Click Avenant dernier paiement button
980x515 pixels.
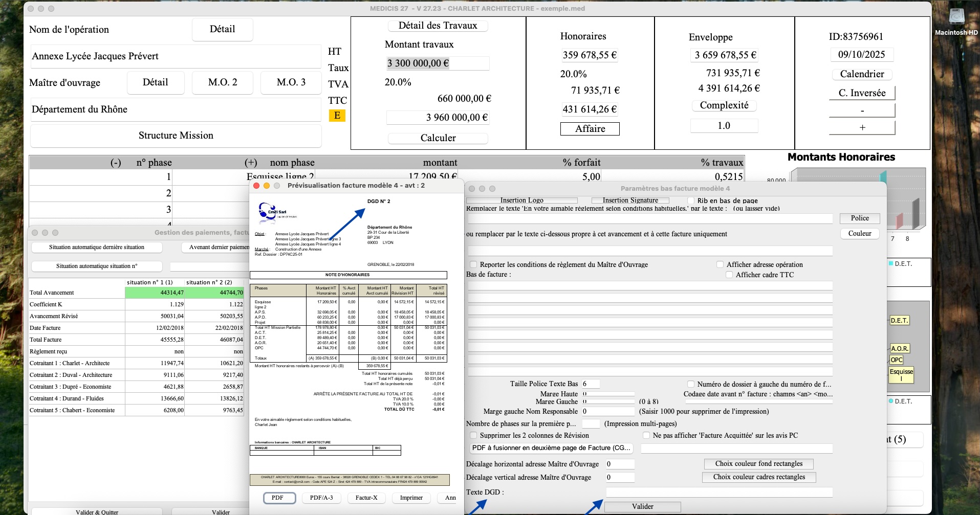(216, 248)
